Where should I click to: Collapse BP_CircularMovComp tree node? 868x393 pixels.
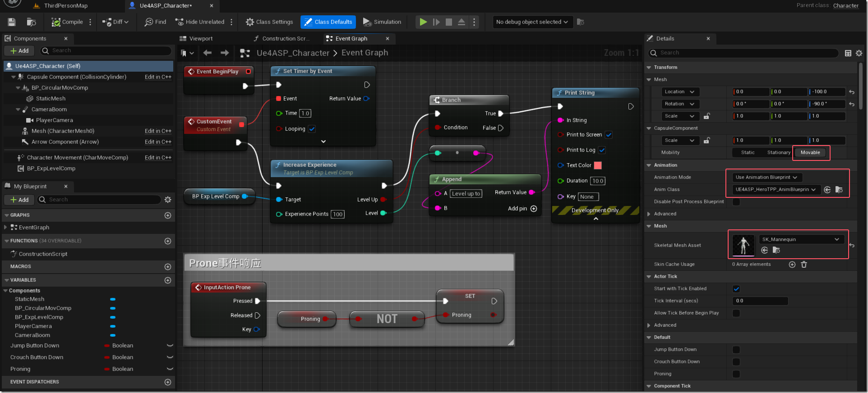pyautogui.click(x=18, y=88)
